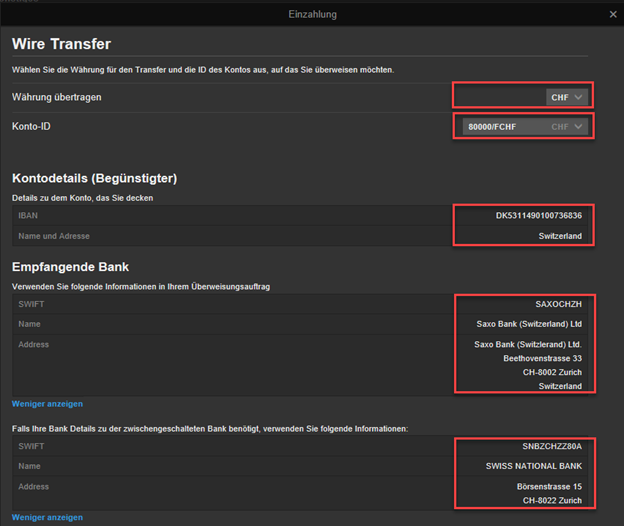
Task: Select name Saxo Bank (Switzerland) Ltd
Action: pyautogui.click(x=529, y=324)
